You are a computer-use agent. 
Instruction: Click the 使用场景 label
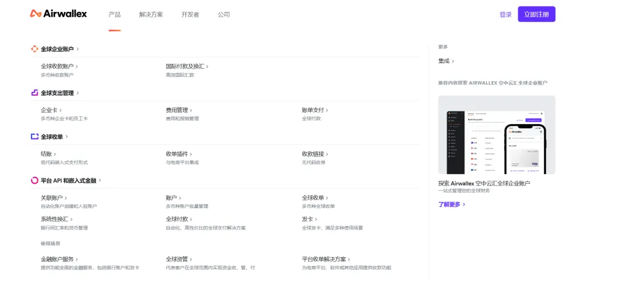[50, 243]
